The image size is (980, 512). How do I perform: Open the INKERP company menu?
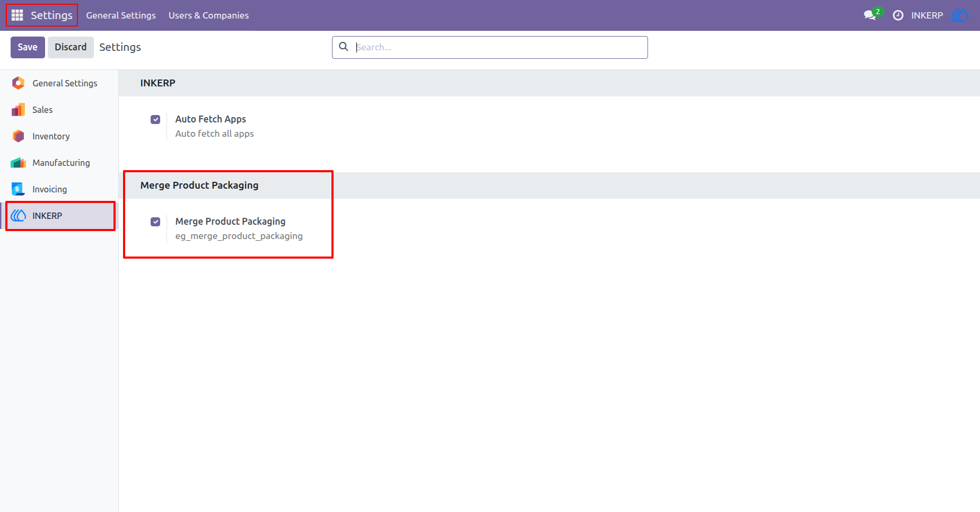coord(927,15)
